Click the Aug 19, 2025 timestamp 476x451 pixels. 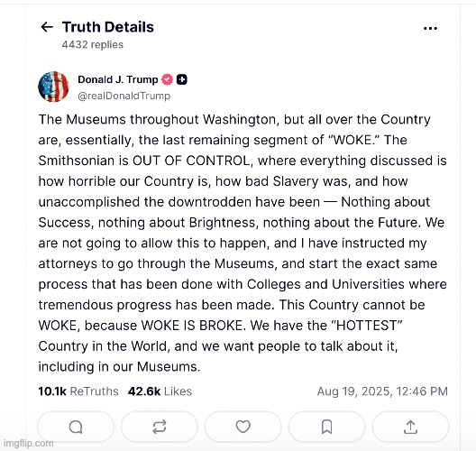[382, 391]
